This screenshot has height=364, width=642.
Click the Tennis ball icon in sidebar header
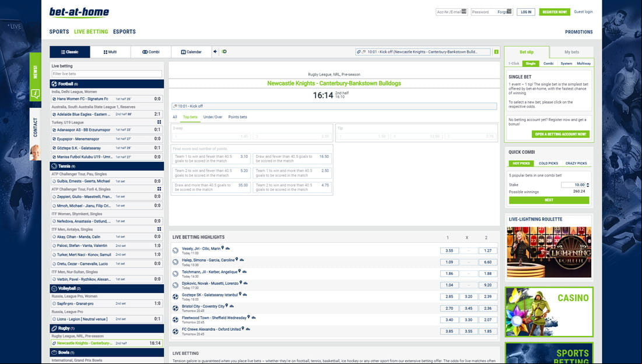(54, 166)
